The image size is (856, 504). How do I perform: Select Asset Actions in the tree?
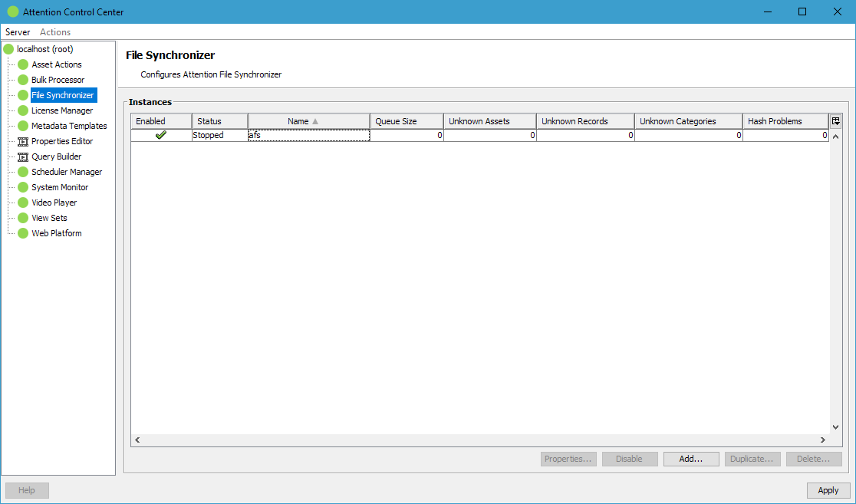pyautogui.click(x=56, y=64)
